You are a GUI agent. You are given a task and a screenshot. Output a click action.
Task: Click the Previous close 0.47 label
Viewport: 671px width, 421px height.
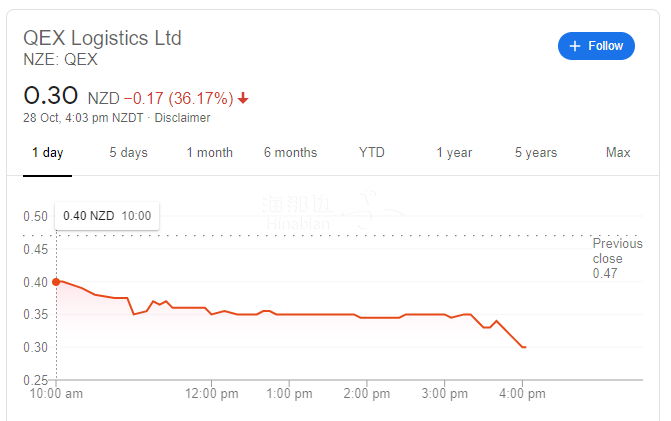(x=615, y=258)
